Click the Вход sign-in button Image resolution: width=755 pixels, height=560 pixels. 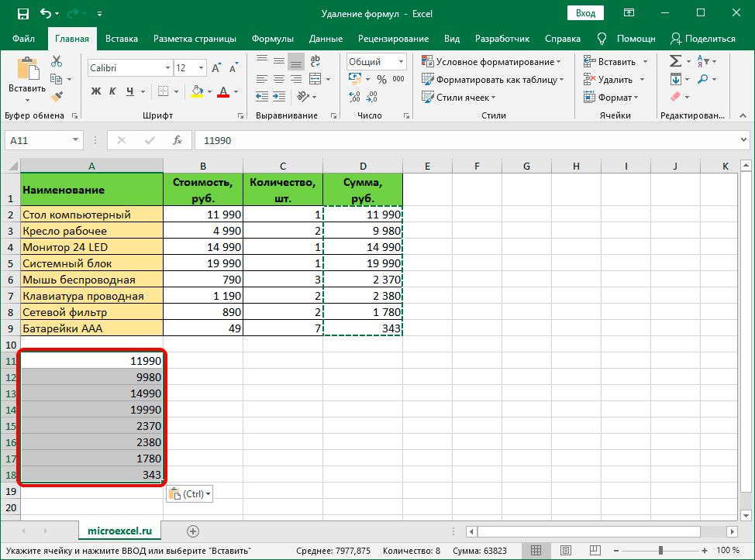[586, 13]
